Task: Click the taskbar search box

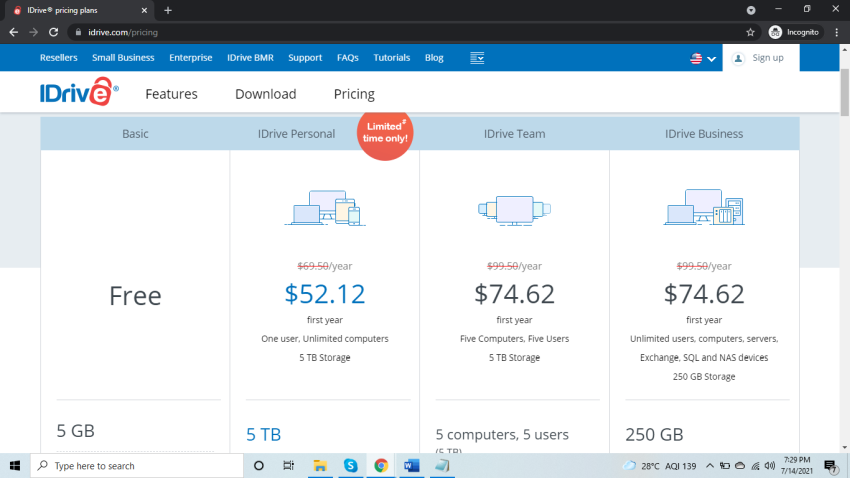Action: click(137, 466)
